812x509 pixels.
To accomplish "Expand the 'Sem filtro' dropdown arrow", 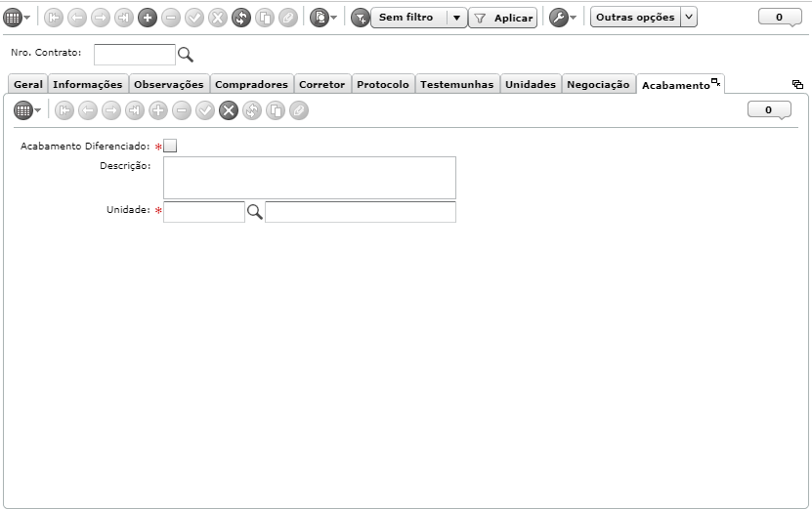I will coord(456,18).
